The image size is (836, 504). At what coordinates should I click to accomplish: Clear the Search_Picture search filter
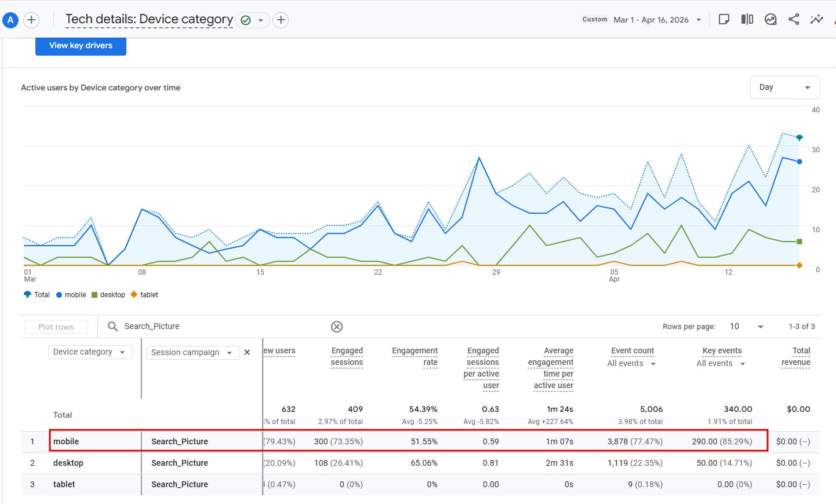[x=337, y=327]
